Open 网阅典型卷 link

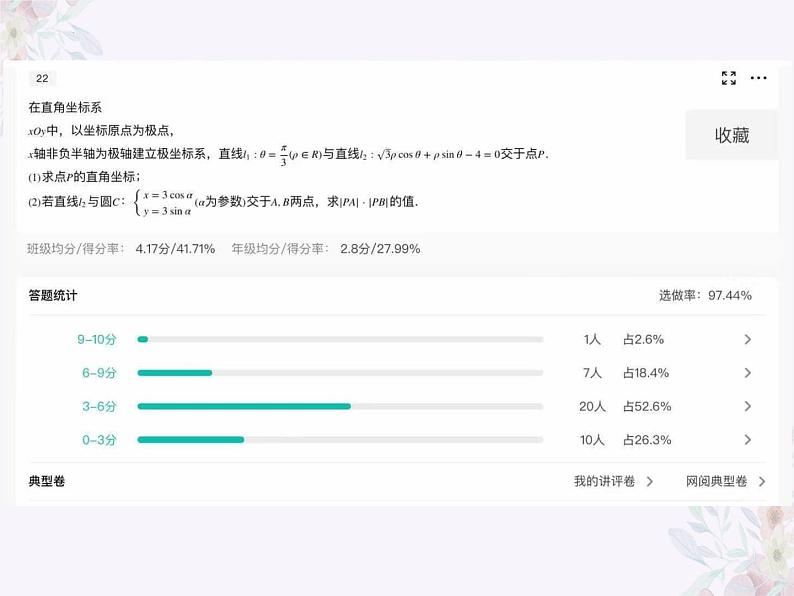(716, 481)
